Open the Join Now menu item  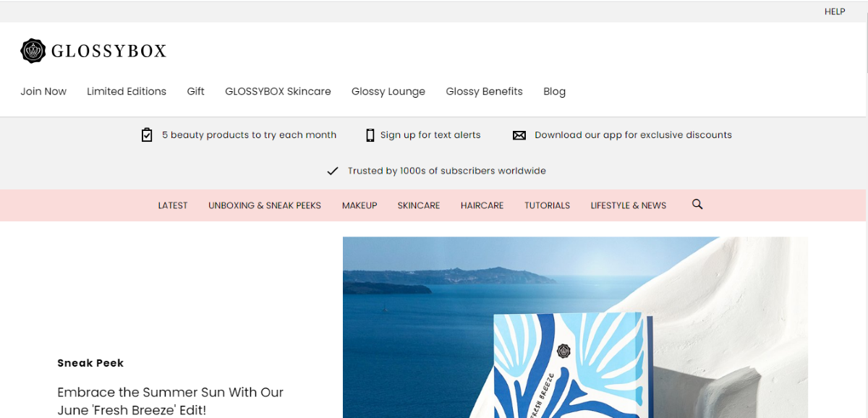tap(43, 91)
